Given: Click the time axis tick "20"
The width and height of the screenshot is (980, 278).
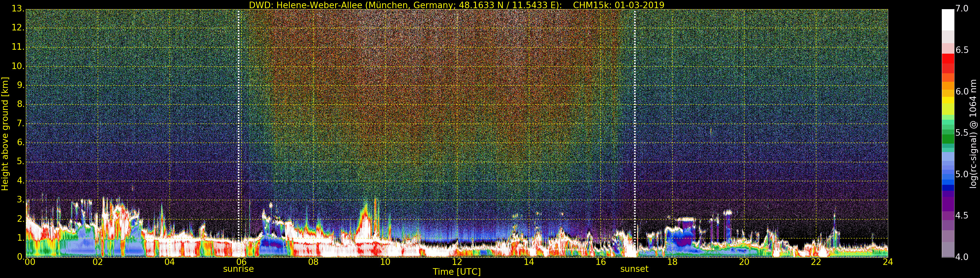Looking at the screenshot, I should click(x=744, y=262).
